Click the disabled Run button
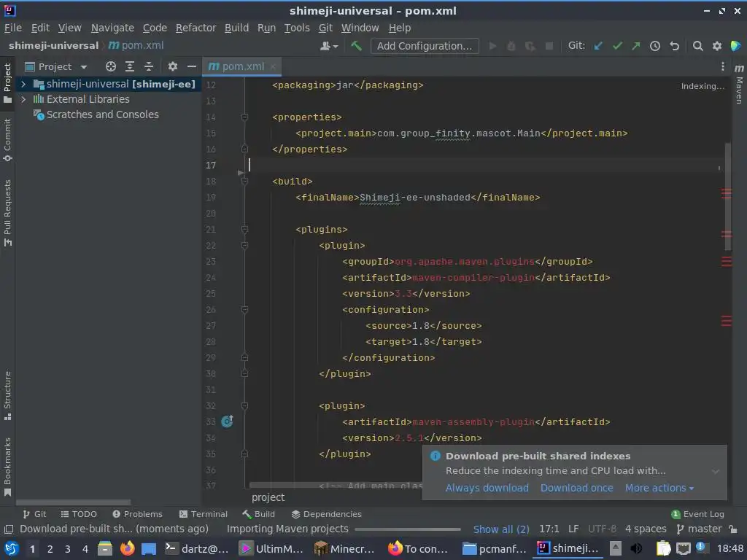This screenshot has height=560, width=747. coord(492,46)
